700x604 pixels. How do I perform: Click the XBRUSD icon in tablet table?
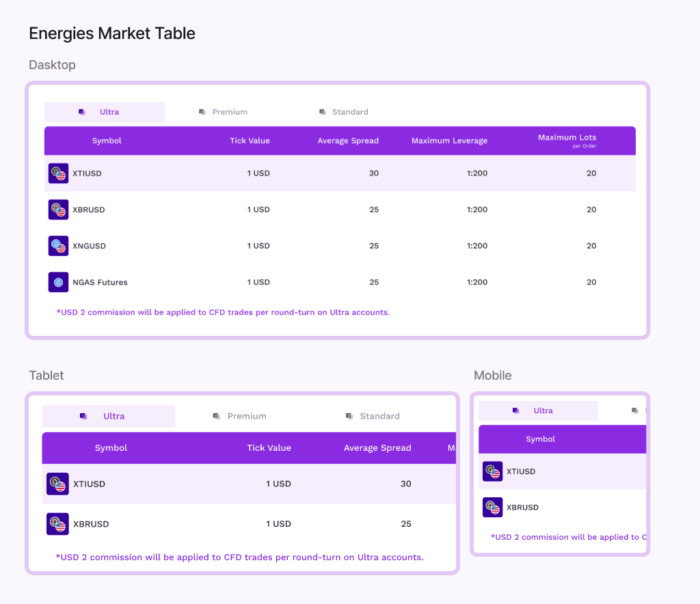(57, 524)
